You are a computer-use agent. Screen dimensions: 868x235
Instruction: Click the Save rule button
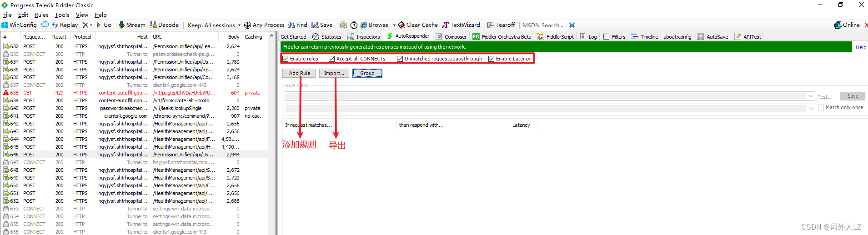(x=853, y=96)
